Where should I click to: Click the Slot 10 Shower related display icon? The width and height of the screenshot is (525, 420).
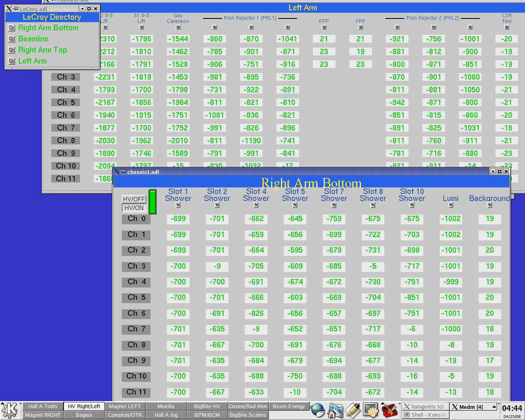coord(412,205)
